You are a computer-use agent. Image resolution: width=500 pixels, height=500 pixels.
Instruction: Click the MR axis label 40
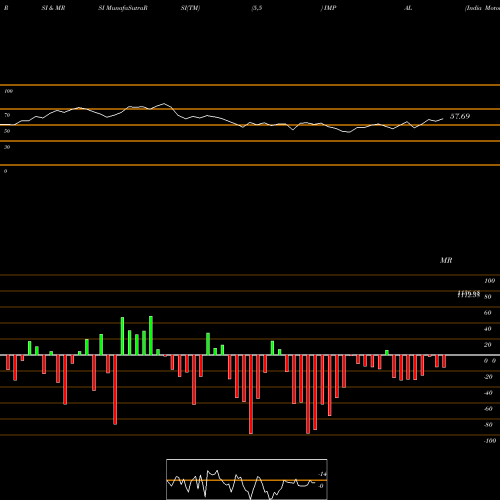click(x=488, y=329)
